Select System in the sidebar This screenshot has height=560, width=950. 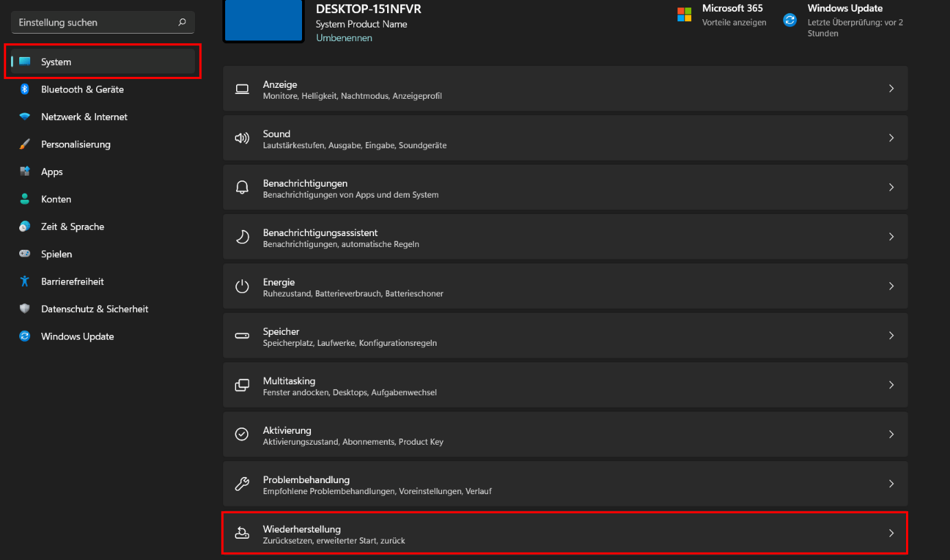(103, 62)
